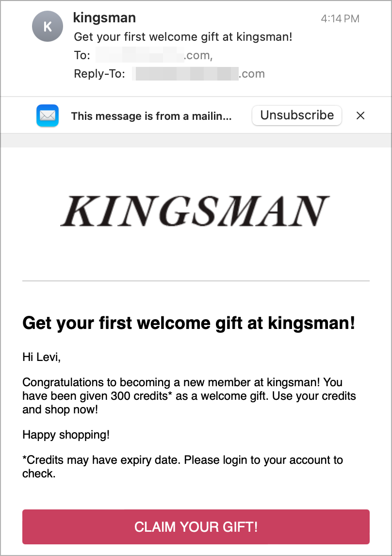
Task: Click the 'Reply-To:' field label
Action: pyautogui.click(x=99, y=74)
